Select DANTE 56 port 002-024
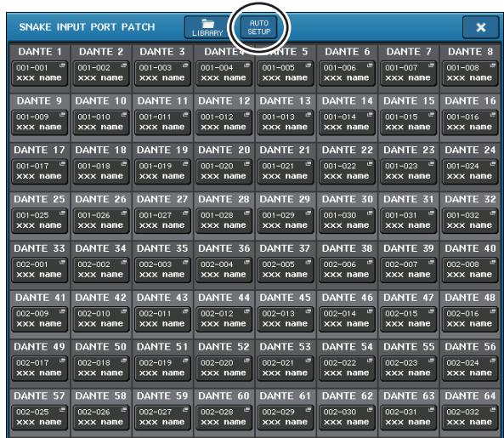 click(x=470, y=368)
